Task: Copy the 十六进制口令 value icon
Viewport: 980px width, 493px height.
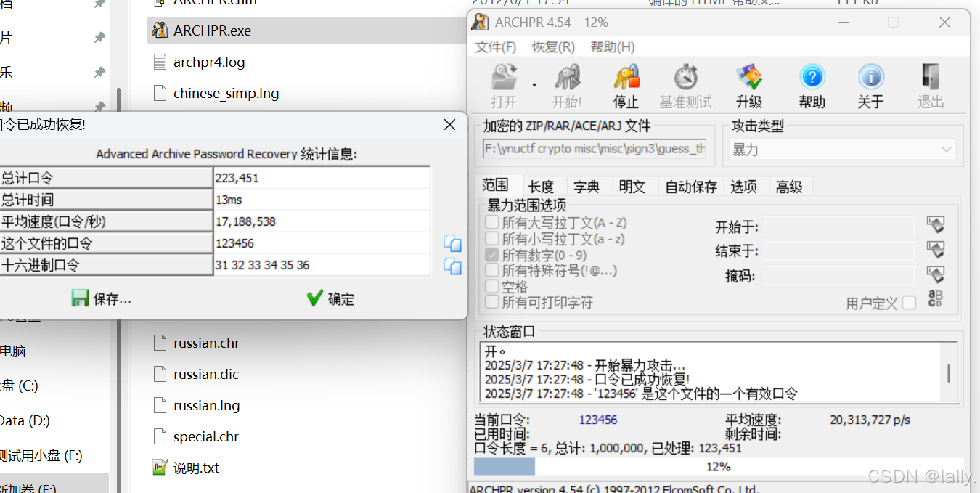Action: (x=452, y=266)
